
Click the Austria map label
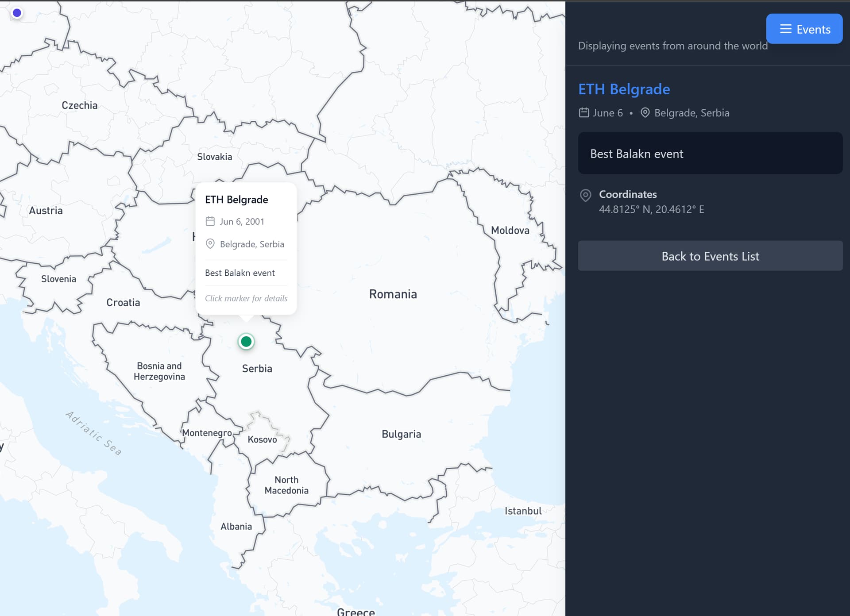coord(46,211)
